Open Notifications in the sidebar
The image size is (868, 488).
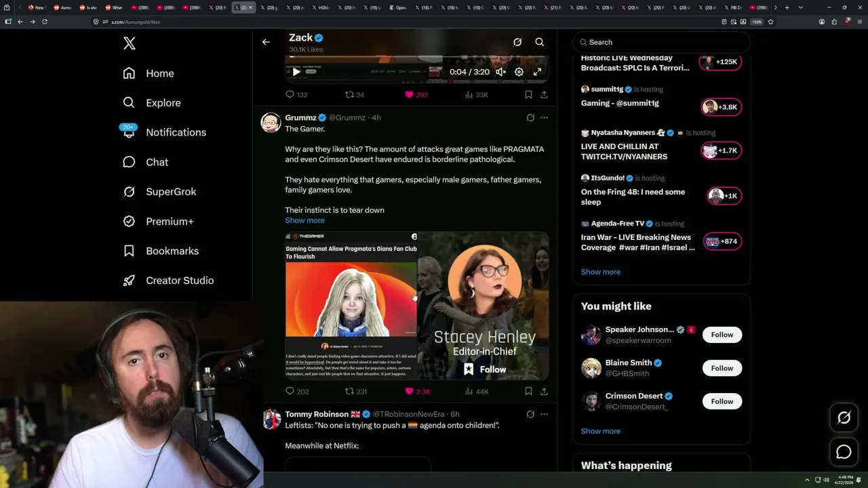164,132
